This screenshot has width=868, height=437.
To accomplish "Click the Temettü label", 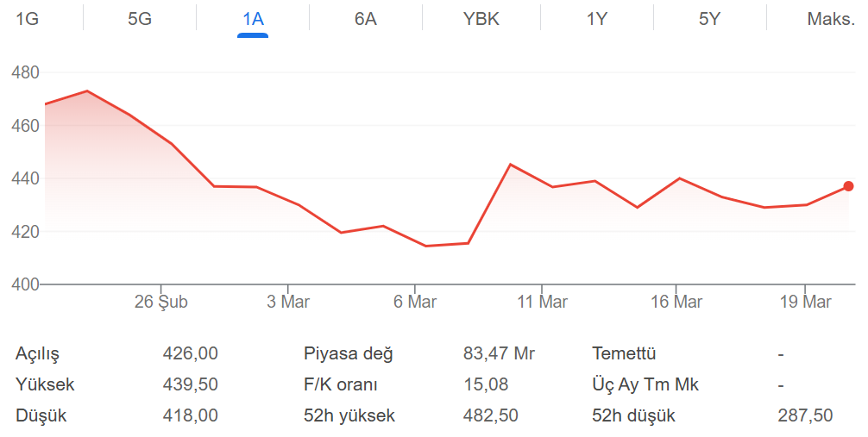I will click(624, 353).
